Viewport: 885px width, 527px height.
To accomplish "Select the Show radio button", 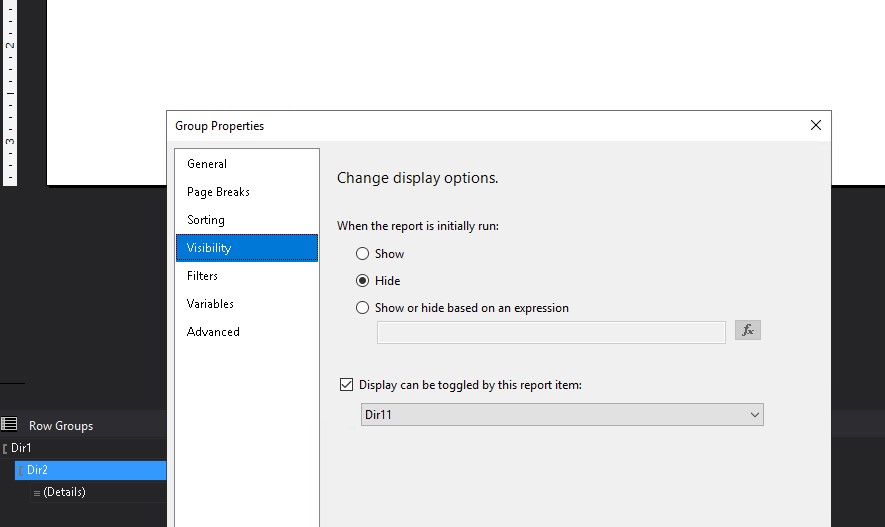I will click(x=362, y=254).
